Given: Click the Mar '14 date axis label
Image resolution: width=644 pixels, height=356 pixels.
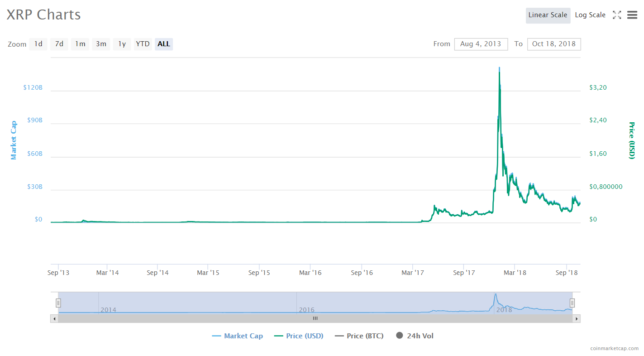Looking at the screenshot, I should (107, 273).
